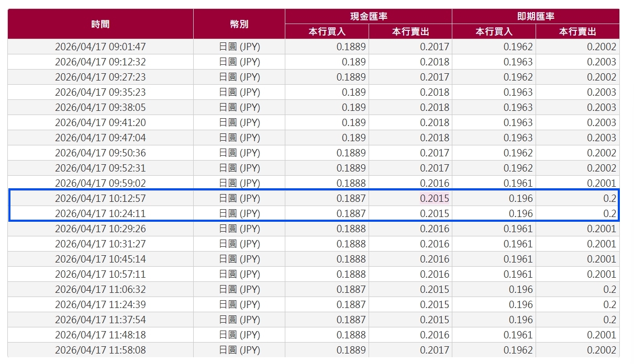Click cash buy 0.189 in 09:12:32 row
This screenshot has width=634, height=364.
point(354,62)
